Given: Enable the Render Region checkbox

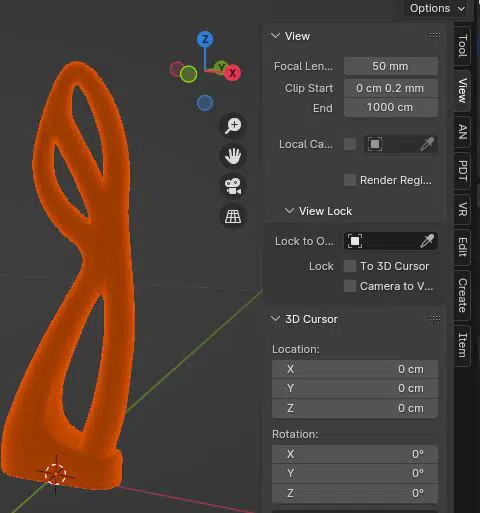Looking at the screenshot, I should [350, 180].
